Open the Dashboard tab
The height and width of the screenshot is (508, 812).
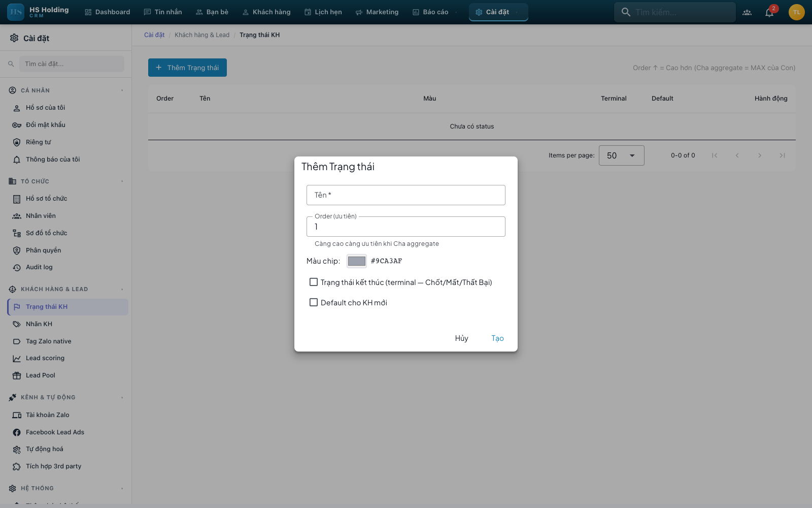coord(107,12)
